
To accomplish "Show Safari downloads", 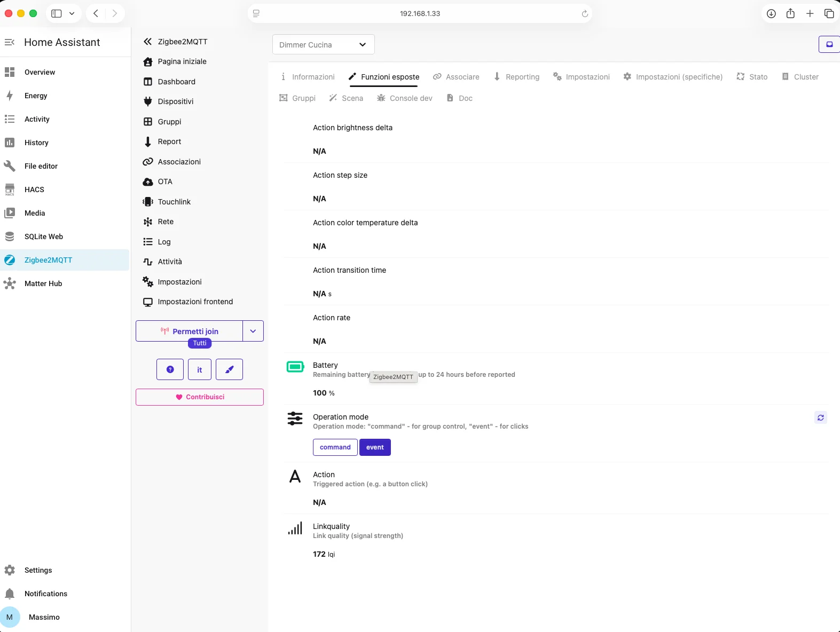I will (x=771, y=13).
